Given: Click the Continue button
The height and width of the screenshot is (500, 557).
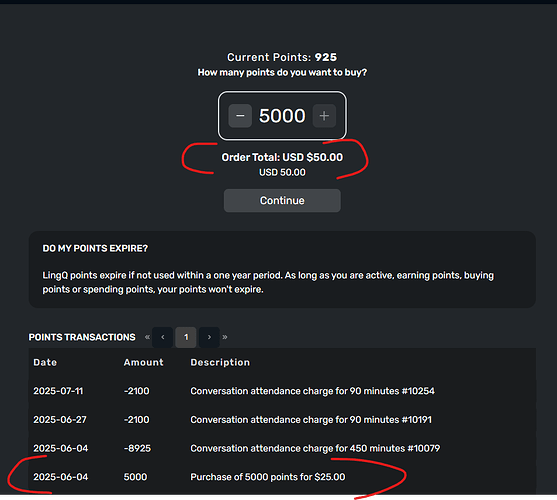Looking at the screenshot, I should click(x=282, y=201).
